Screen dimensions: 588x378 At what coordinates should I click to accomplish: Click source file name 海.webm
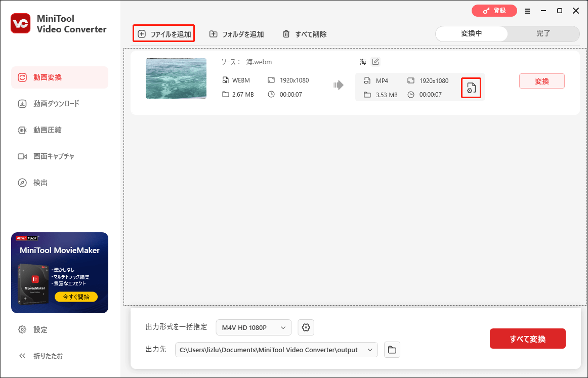coord(259,62)
